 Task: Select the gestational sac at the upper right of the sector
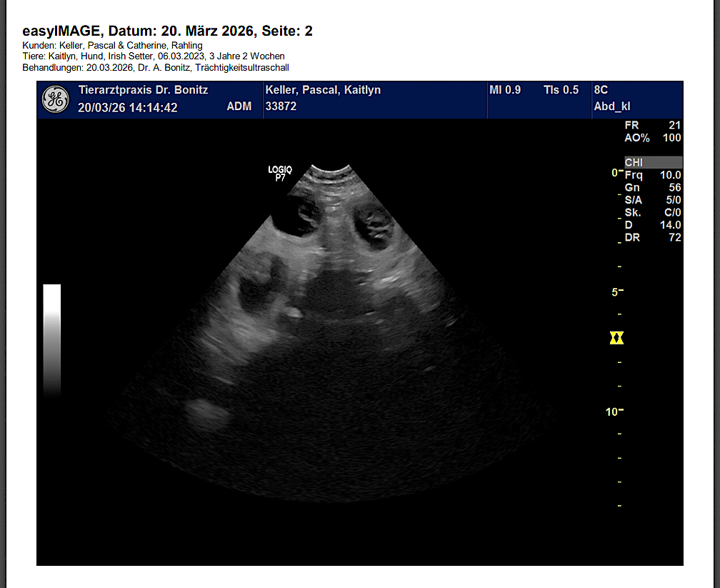(375, 226)
